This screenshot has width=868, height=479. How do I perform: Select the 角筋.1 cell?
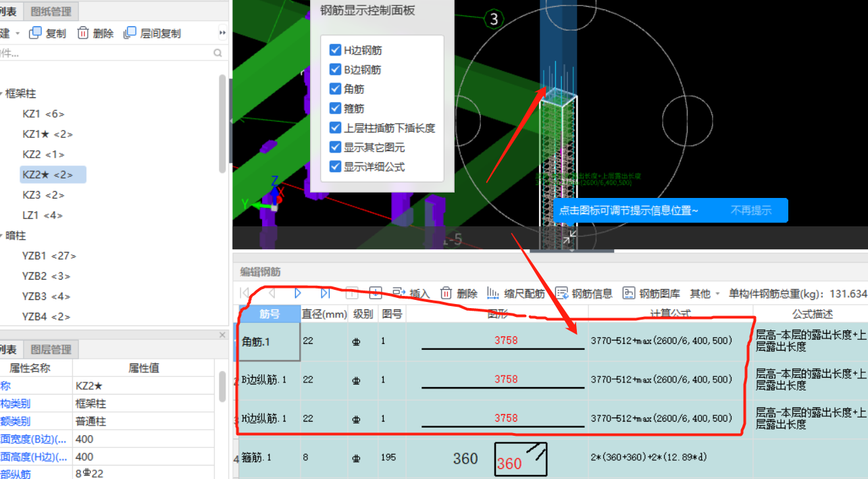[270, 341]
